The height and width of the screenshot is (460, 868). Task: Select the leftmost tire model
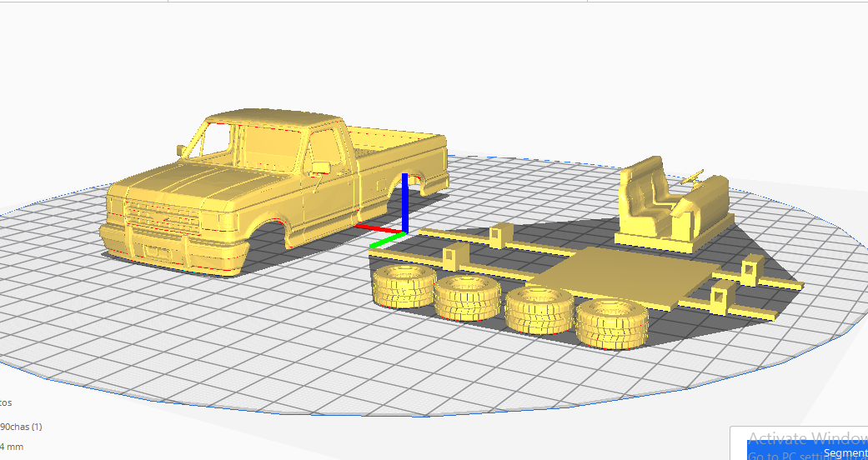pyautogui.click(x=404, y=286)
